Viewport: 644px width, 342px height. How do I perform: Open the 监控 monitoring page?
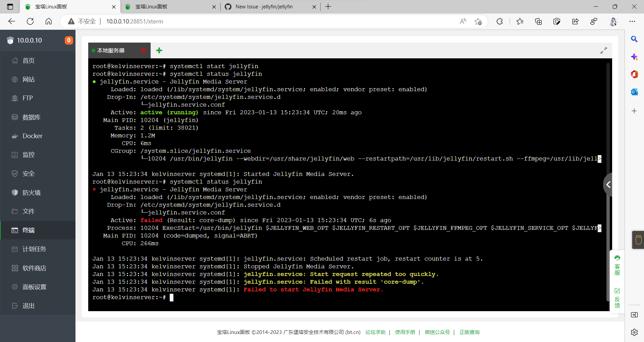click(x=28, y=155)
